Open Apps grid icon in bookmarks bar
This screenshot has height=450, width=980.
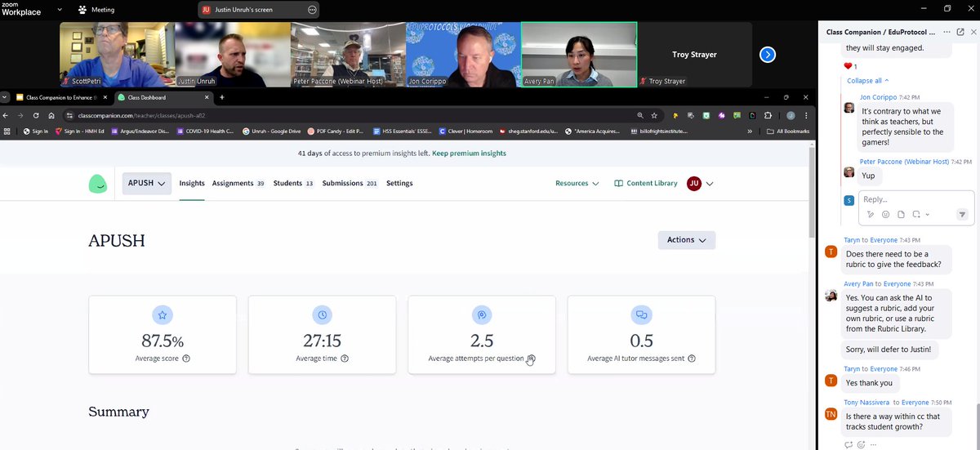[7, 131]
